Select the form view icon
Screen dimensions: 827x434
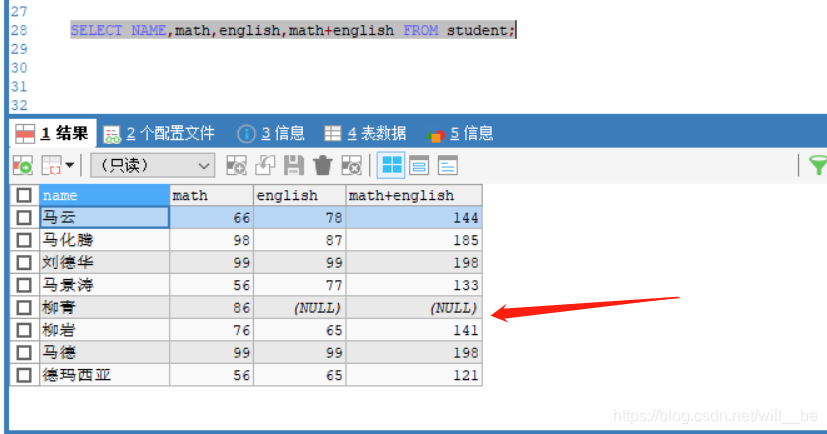click(419, 166)
